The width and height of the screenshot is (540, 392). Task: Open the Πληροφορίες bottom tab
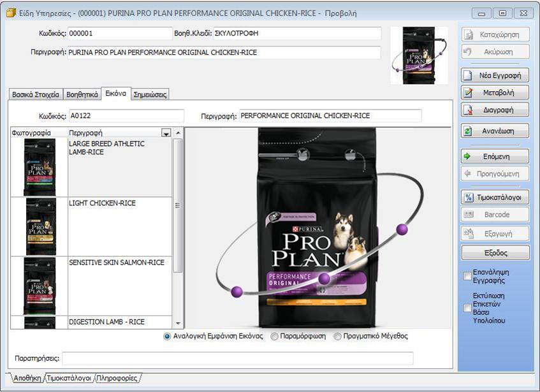[117, 378]
